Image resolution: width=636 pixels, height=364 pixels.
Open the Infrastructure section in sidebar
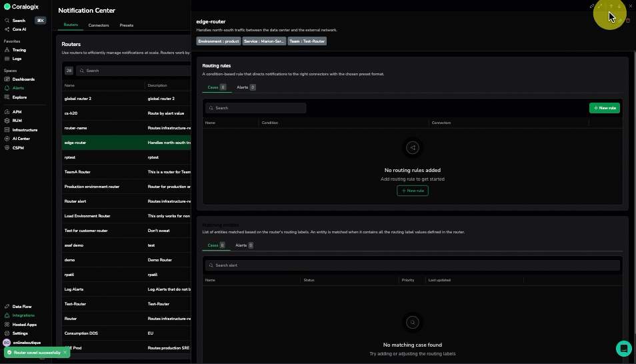pos(25,130)
